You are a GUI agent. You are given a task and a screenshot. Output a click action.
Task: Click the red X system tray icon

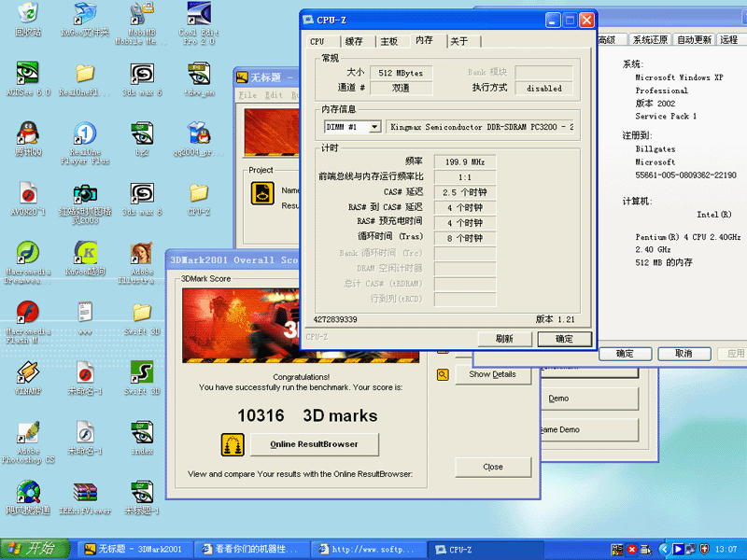click(632, 550)
